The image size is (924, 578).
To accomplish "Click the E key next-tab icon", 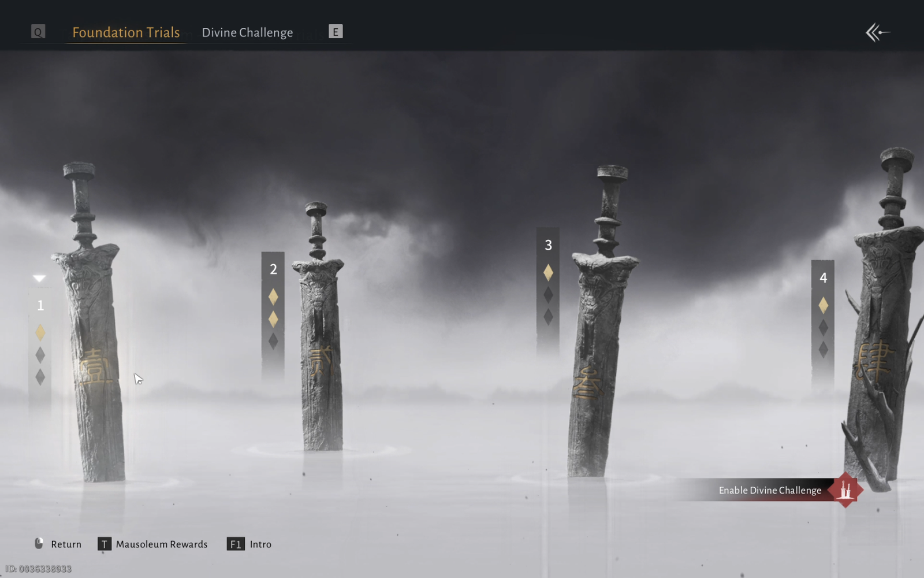I will [x=336, y=32].
